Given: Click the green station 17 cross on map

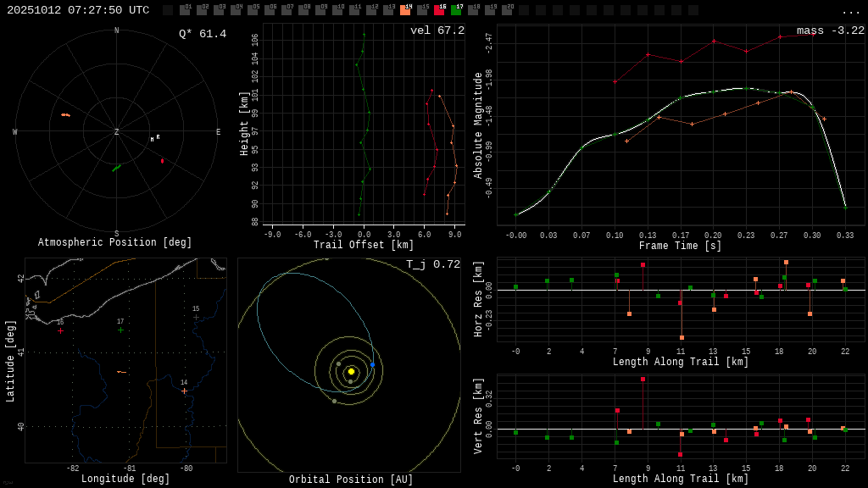Looking at the screenshot, I should tap(120, 330).
